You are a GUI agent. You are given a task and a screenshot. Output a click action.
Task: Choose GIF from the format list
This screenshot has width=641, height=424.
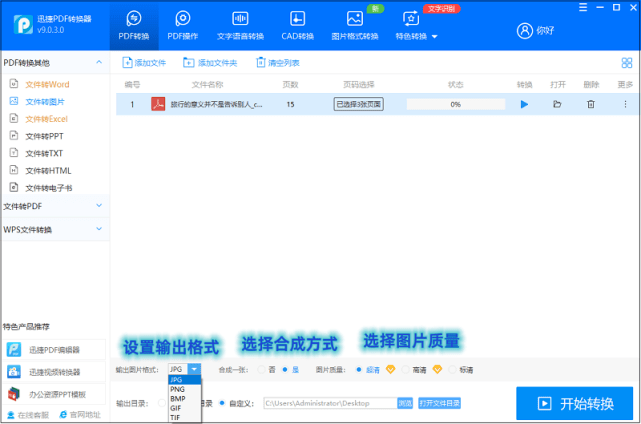(185, 408)
